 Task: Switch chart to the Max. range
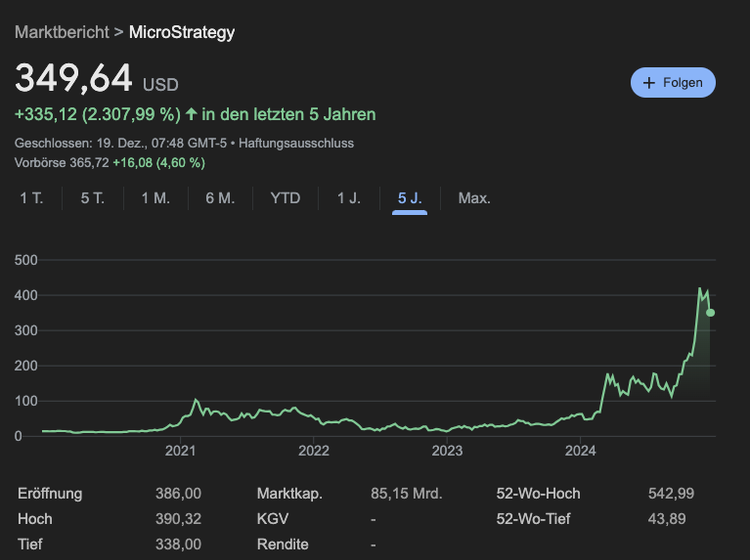[x=474, y=198]
